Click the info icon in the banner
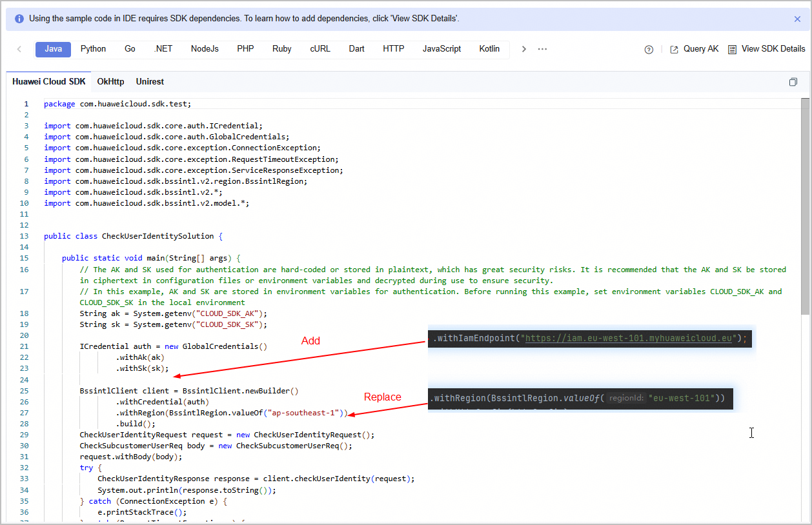The height and width of the screenshot is (525, 812). coord(19,19)
